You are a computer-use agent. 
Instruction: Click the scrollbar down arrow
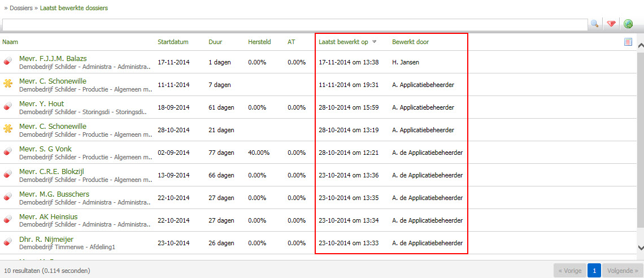[x=640, y=247]
